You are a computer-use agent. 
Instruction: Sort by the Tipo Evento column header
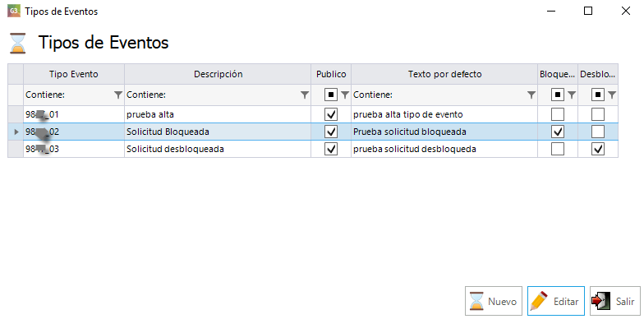(74, 74)
